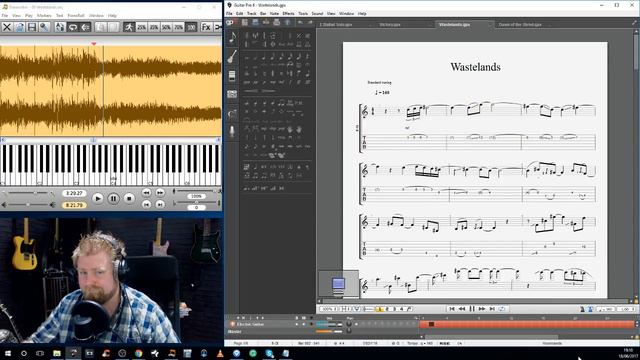
Task: Open Chrome from the Windows taskbar
Action: tap(138, 353)
